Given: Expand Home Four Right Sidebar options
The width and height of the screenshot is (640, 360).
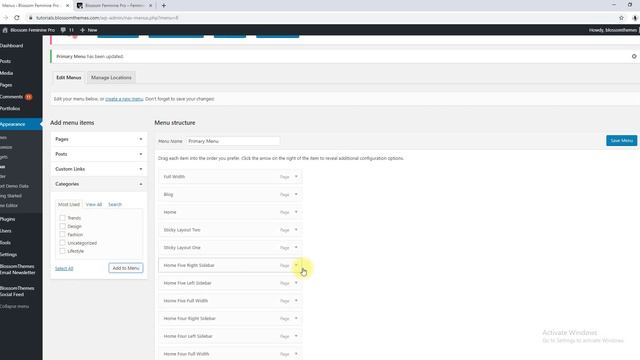Looking at the screenshot, I should [296, 318].
